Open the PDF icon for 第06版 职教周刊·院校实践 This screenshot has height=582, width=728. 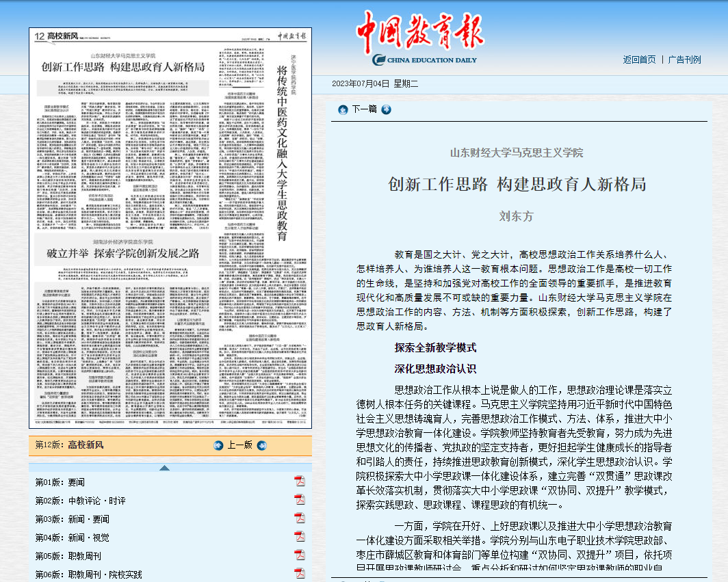pos(299,573)
